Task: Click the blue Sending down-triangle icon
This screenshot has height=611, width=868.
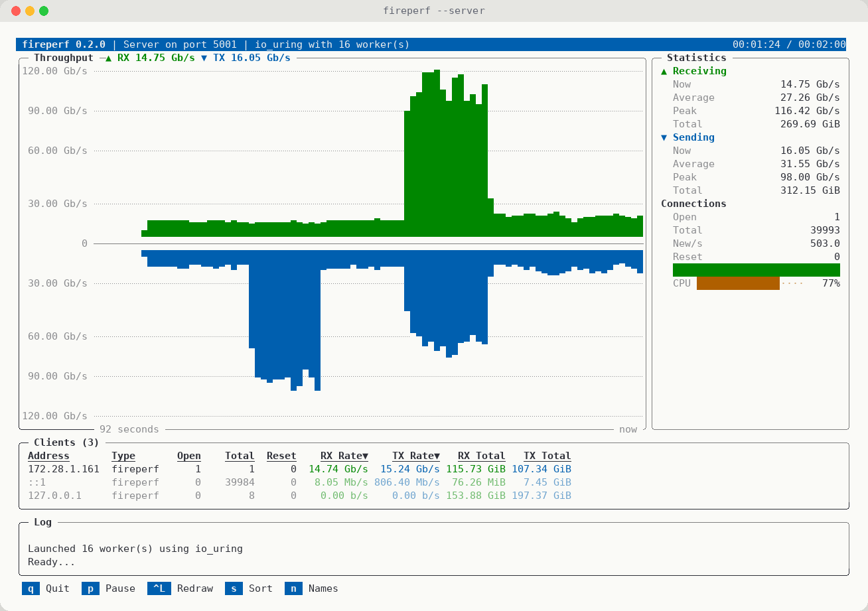Action: [664, 137]
